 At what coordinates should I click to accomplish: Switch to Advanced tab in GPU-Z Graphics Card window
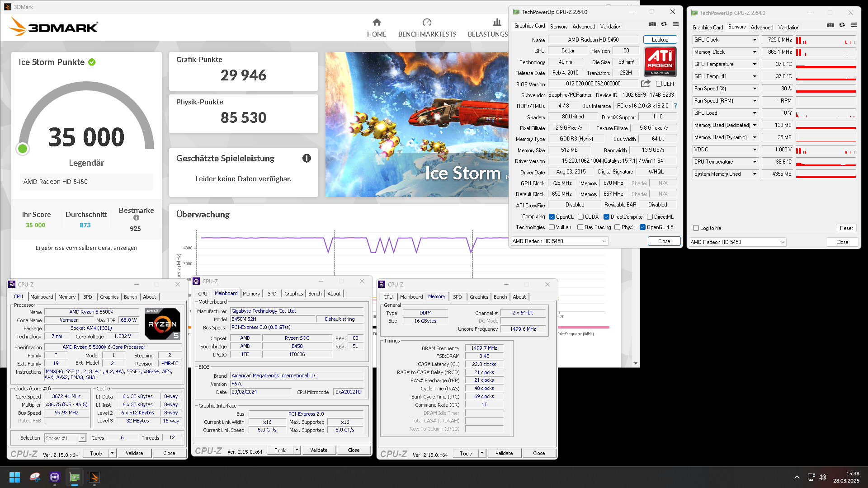click(584, 27)
